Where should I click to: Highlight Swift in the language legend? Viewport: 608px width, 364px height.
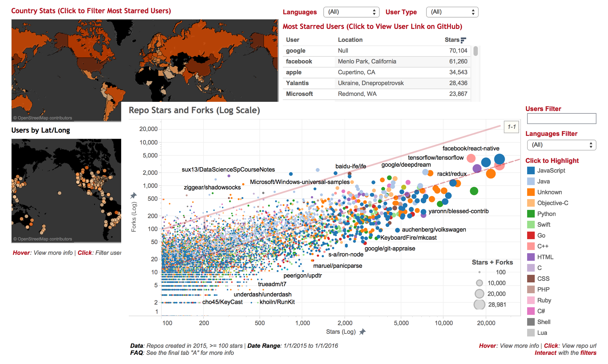pos(543,225)
